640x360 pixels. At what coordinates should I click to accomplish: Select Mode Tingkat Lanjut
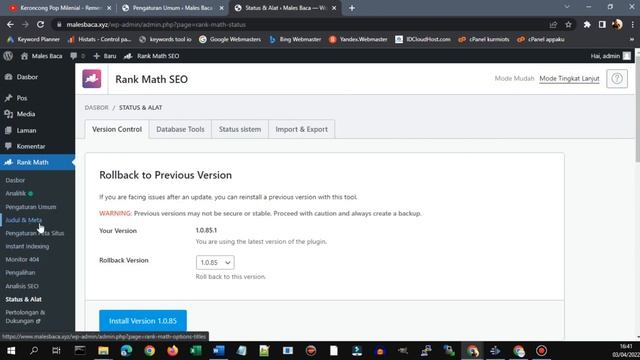(569, 78)
